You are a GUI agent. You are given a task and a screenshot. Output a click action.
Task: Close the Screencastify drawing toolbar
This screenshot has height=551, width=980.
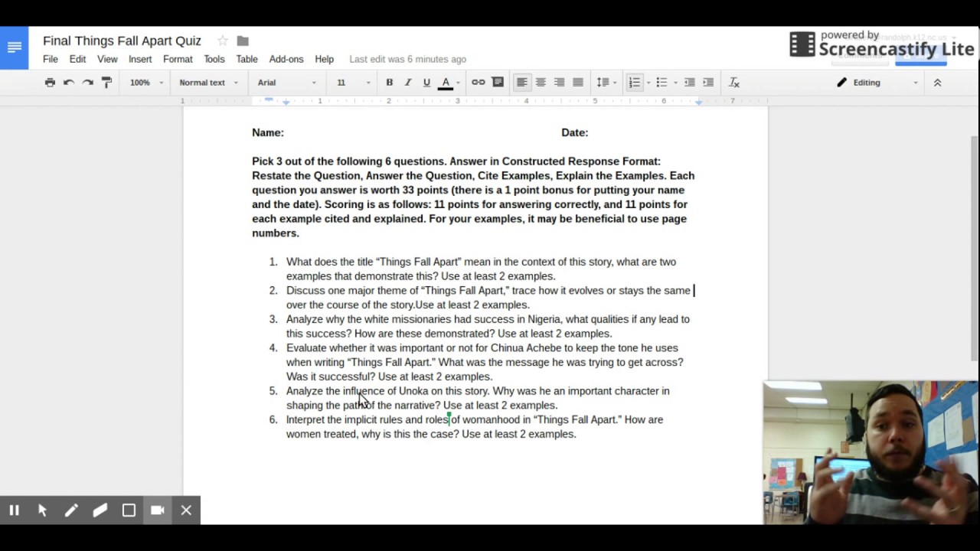(x=186, y=510)
